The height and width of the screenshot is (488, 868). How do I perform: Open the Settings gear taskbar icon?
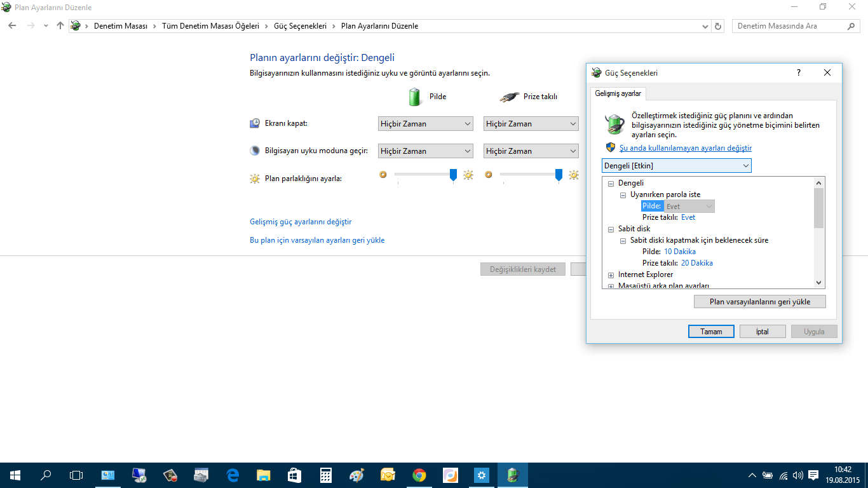482,475
